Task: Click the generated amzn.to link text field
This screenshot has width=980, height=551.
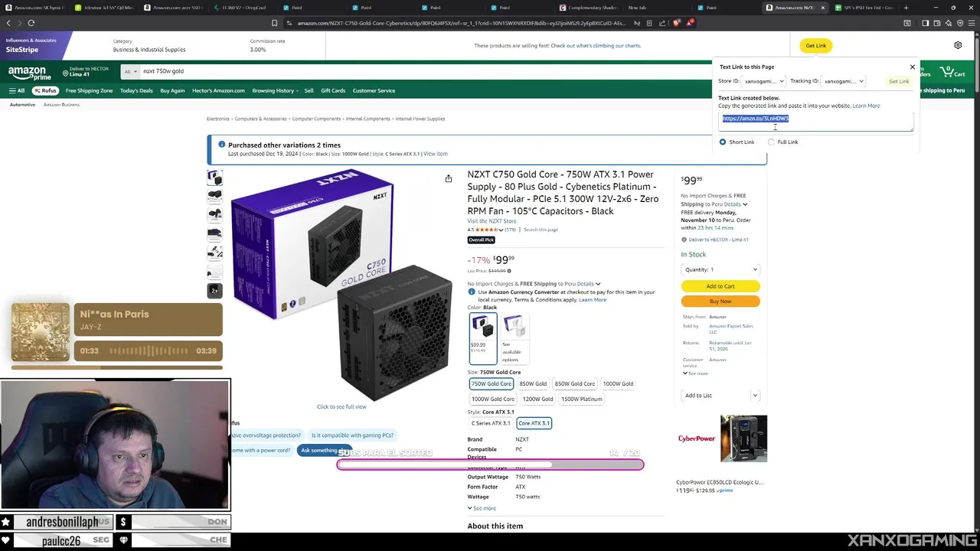Action: (x=816, y=121)
